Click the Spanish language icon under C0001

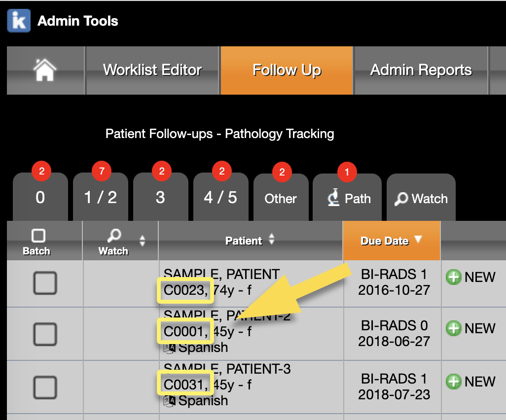click(x=170, y=348)
